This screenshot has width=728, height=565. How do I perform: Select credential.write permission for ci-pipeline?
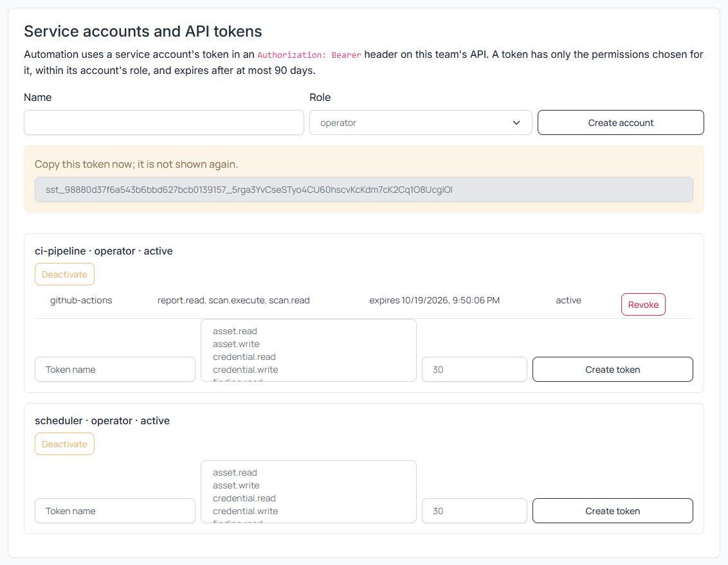tap(245, 370)
